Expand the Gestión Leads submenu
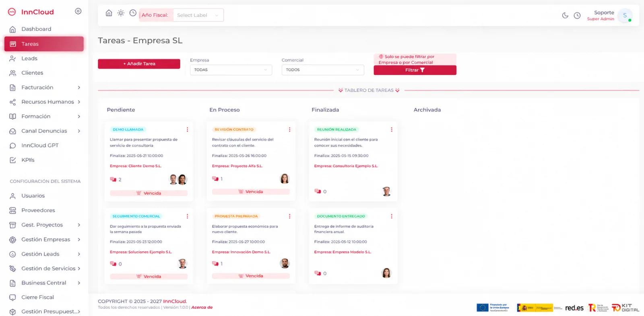 pyautogui.click(x=44, y=254)
